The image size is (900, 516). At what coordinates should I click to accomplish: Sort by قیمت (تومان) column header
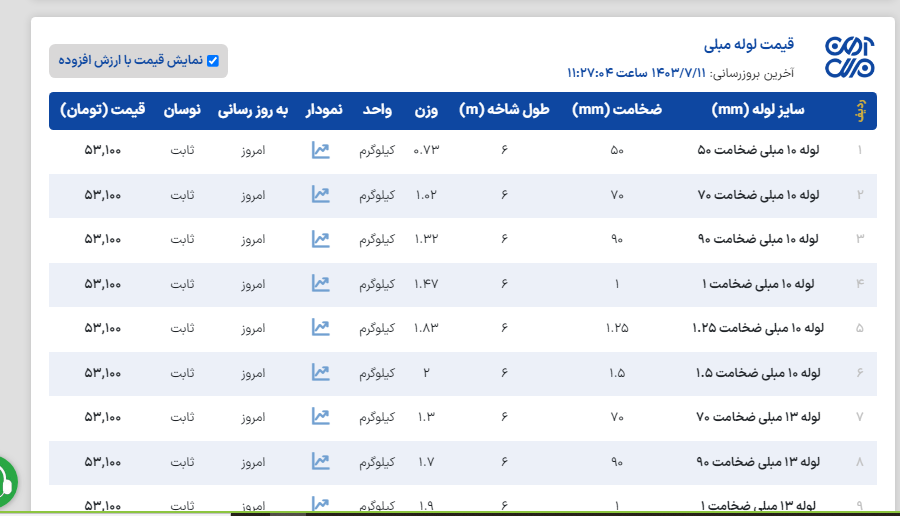click(x=103, y=110)
